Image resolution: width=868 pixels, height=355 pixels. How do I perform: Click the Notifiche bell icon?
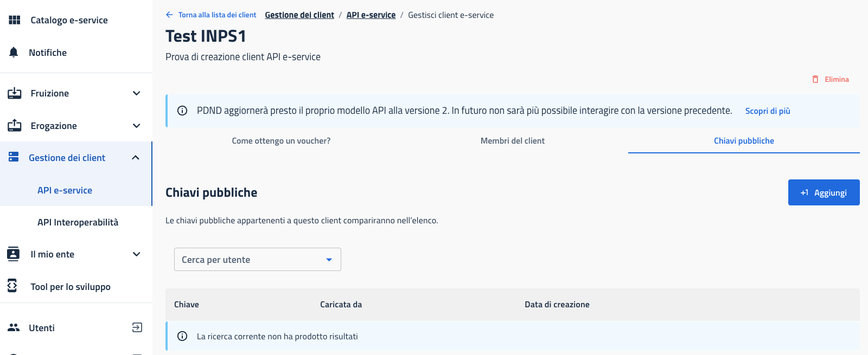[x=14, y=52]
